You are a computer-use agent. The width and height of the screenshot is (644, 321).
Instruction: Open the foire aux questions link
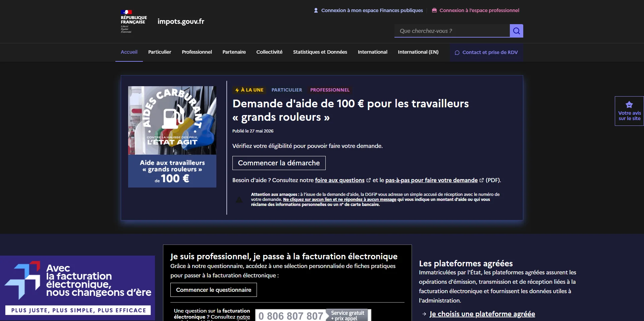point(339,180)
